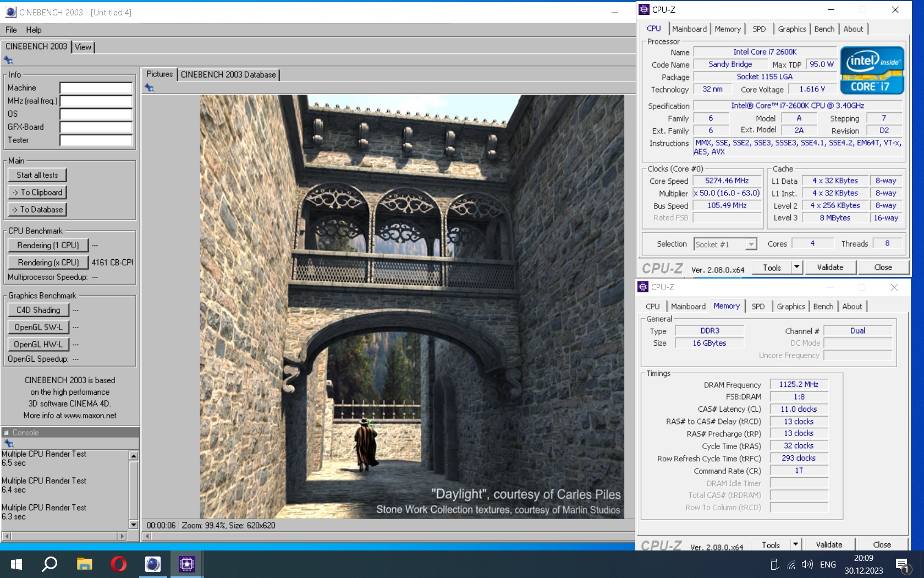The image size is (924, 578).
Task: Click Tools button in lower CPU-Z
Action: [771, 544]
